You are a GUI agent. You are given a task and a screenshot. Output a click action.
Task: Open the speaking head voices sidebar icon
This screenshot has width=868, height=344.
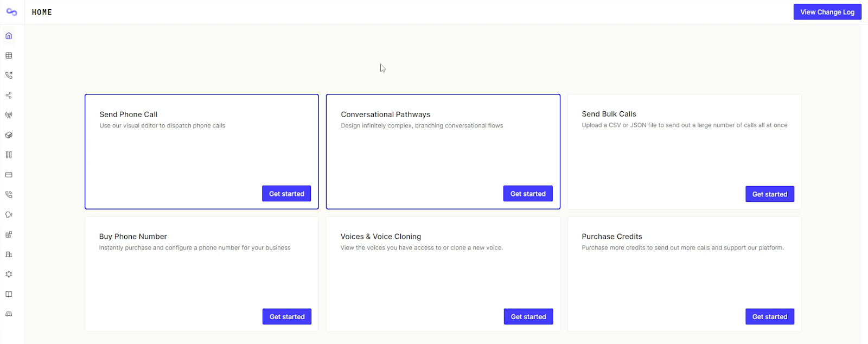click(9, 214)
